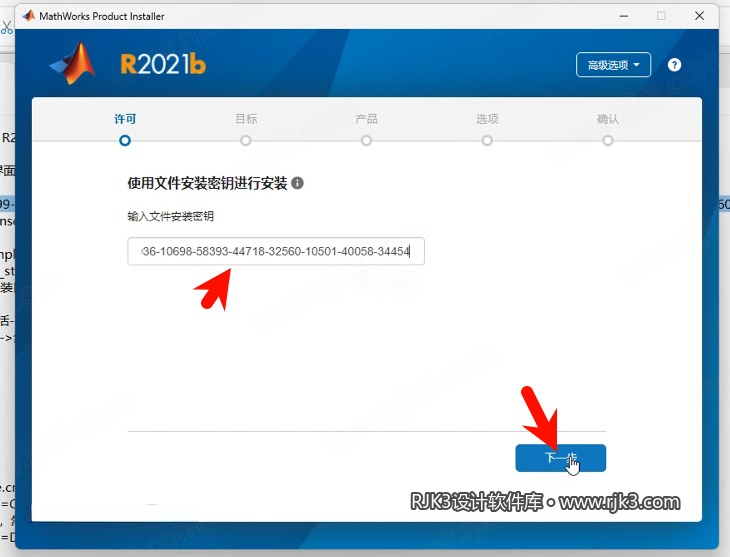The height and width of the screenshot is (557, 730).
Task: Select the 许可 step tab
Action: [125, 119]
